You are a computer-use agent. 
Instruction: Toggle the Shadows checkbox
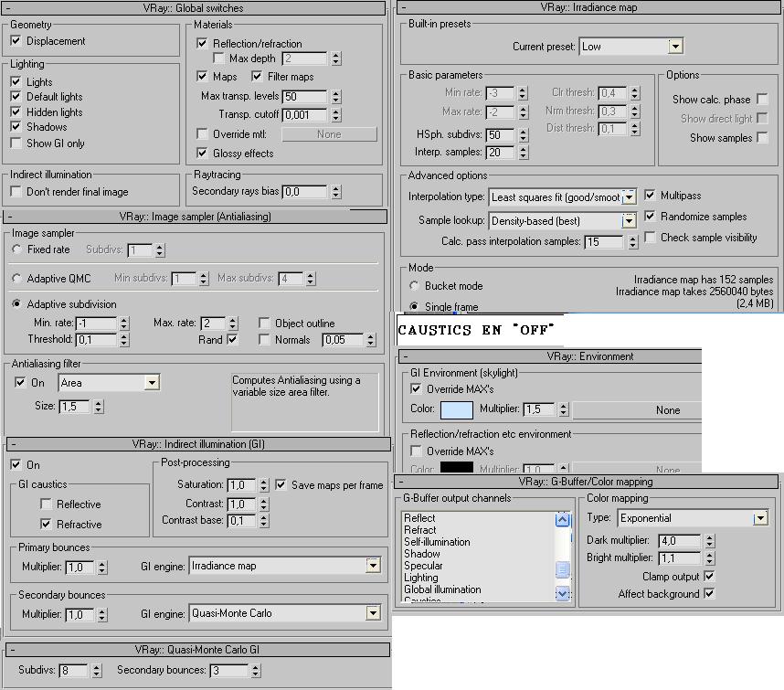tap(16, 126)
